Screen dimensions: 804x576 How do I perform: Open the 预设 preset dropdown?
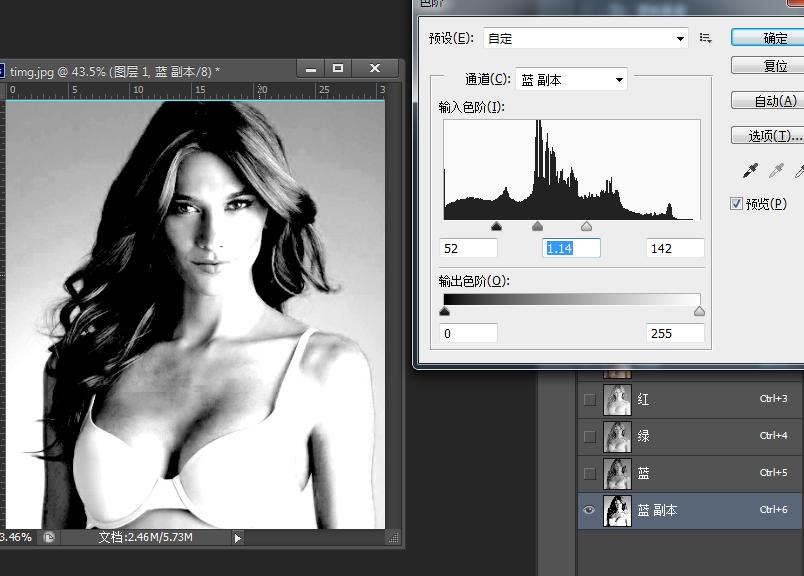pyautogui.click(x=585, y=37)
